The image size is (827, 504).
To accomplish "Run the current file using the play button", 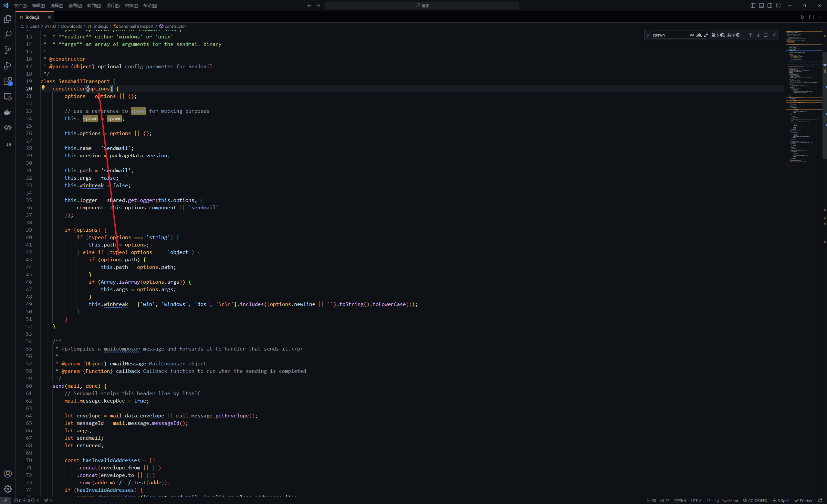I will (x=802, y=17).
